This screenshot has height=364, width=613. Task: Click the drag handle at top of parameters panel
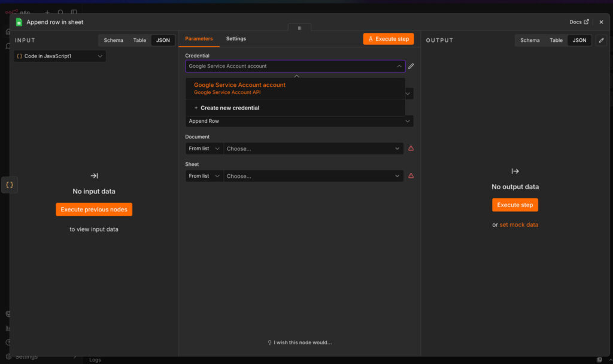[x=299, y=28]
